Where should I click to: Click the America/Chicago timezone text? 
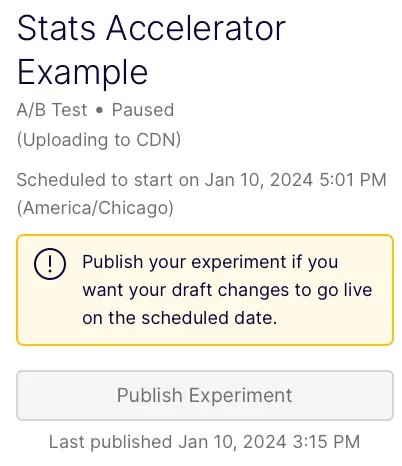(95, 208)
